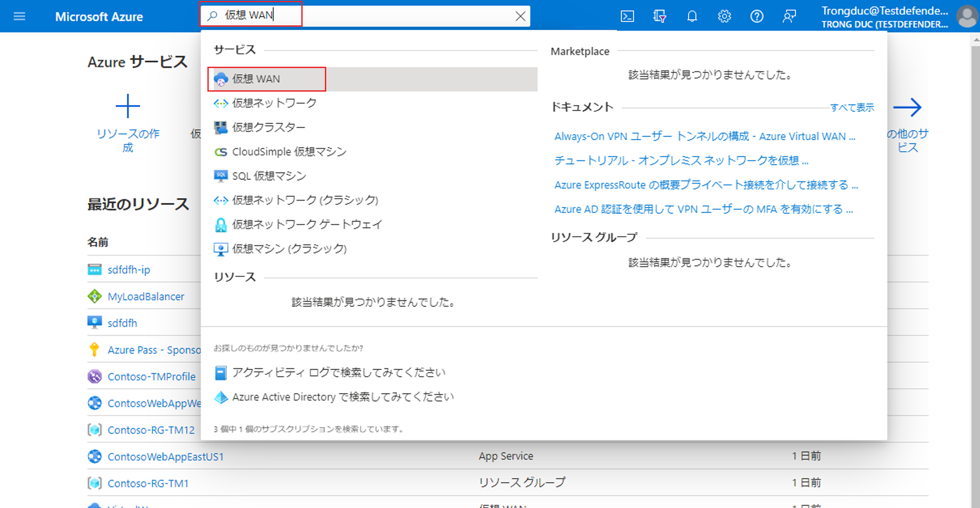Open the portal hamburger menu
Image resolution: width=980 pixels, height=508 pixels.
pyautogui.click(x=19, y=16)
